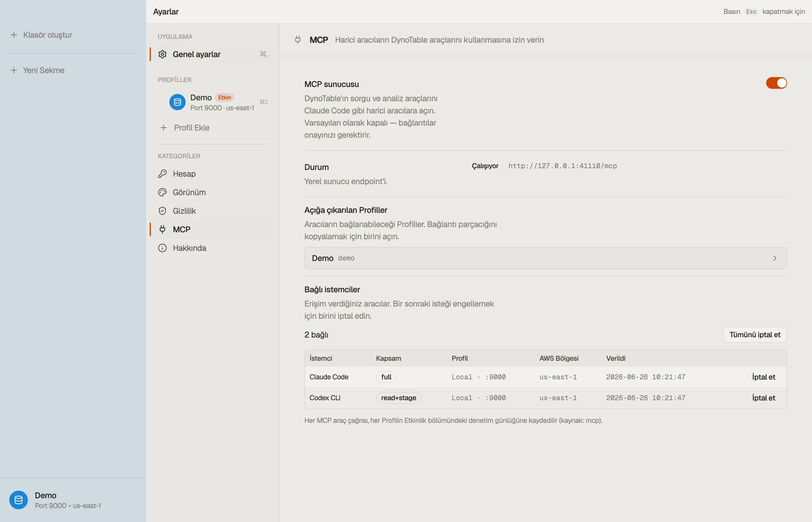Click the shield icon for Gizlilik
Image resolution: width=812 pixels, height=522 pixels.
[x=162, y=211]
